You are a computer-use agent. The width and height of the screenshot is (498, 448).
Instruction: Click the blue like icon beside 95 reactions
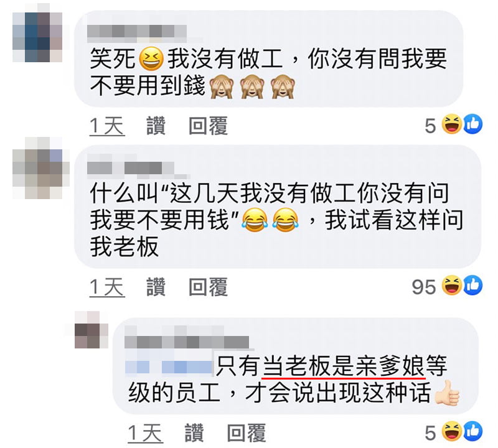tap(473, 286)
